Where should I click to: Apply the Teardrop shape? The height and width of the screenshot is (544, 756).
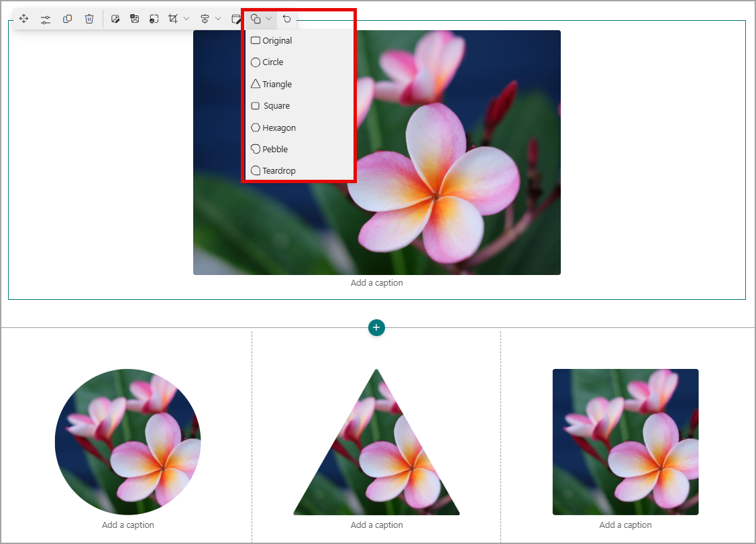point(278,171)
